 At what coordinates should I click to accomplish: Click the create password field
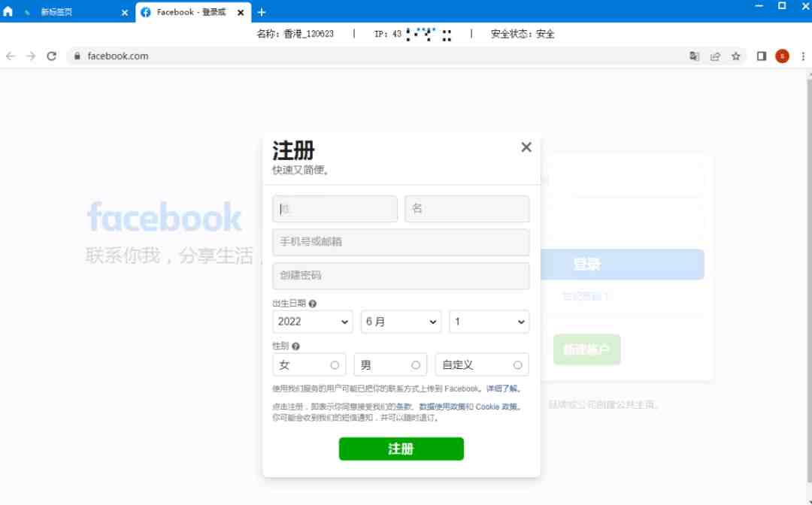pyautogui.click(x=401, y=276)
